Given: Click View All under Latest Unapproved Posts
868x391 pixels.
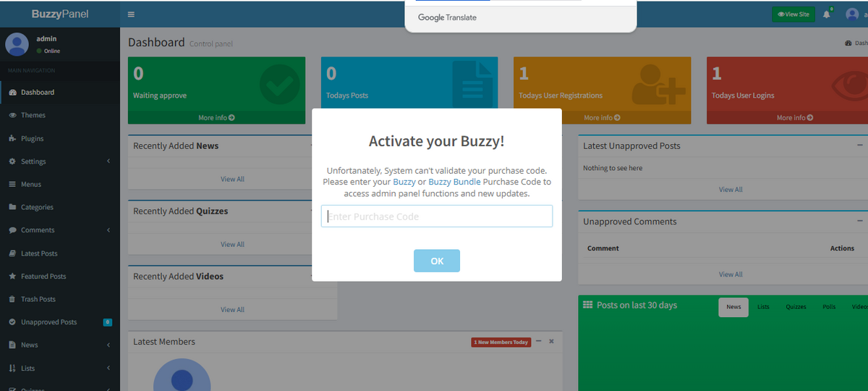Looking at the screenshot, I should point(731,189).
